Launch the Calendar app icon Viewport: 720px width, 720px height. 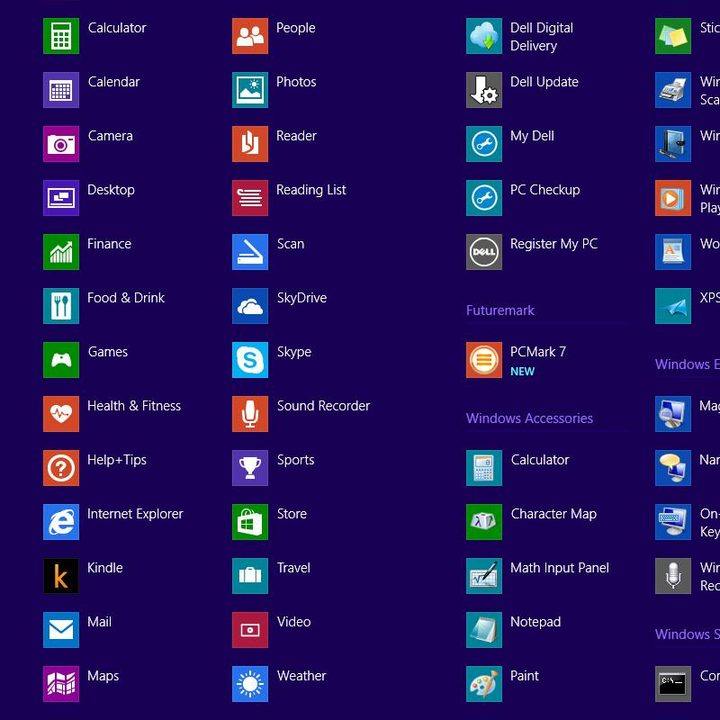pyautogui.click(x=61, y=90)
